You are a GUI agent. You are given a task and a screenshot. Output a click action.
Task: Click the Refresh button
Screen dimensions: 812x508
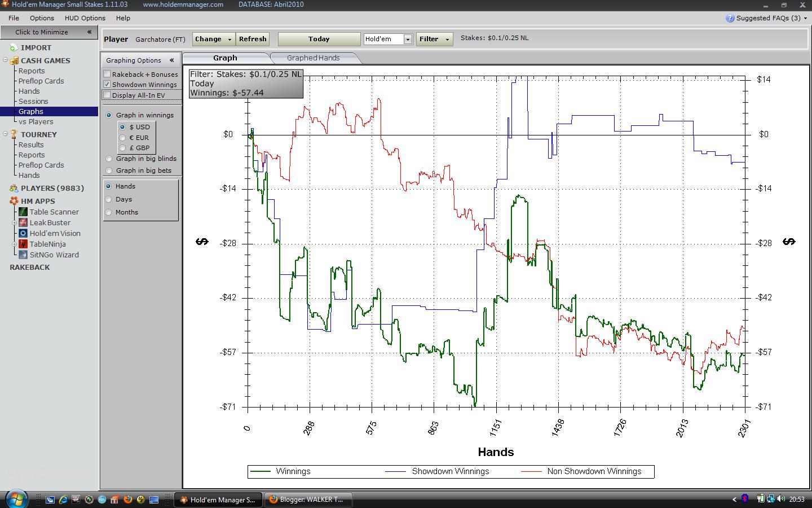[x=253, y=39]
